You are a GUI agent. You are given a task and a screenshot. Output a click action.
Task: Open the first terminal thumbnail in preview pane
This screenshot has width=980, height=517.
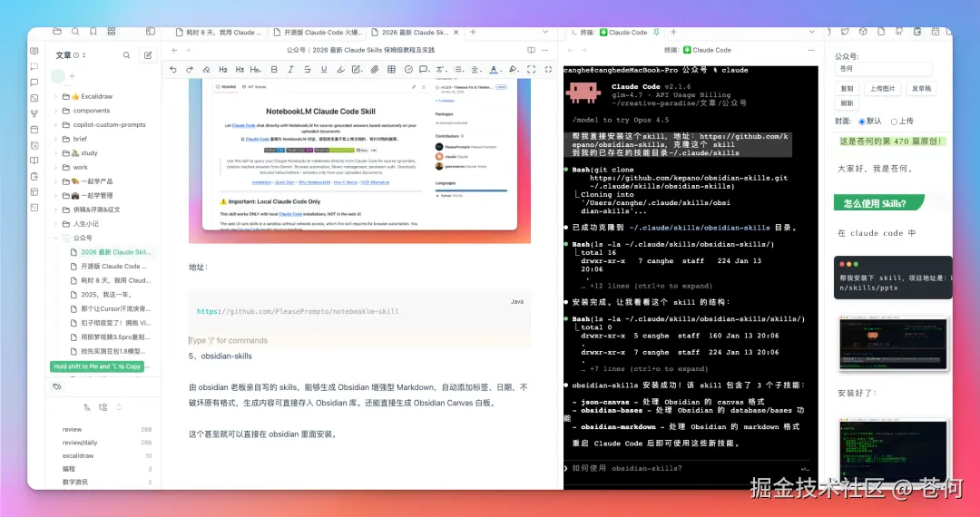[893, 343]
